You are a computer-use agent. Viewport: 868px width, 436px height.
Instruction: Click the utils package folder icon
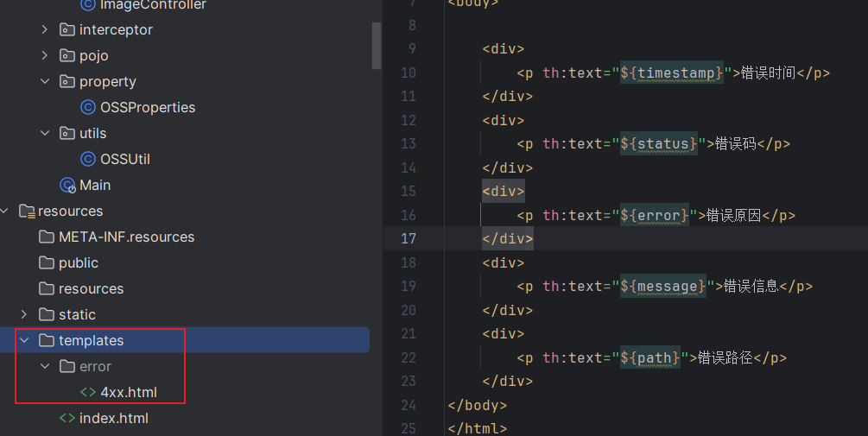click(x=67, y=133)
